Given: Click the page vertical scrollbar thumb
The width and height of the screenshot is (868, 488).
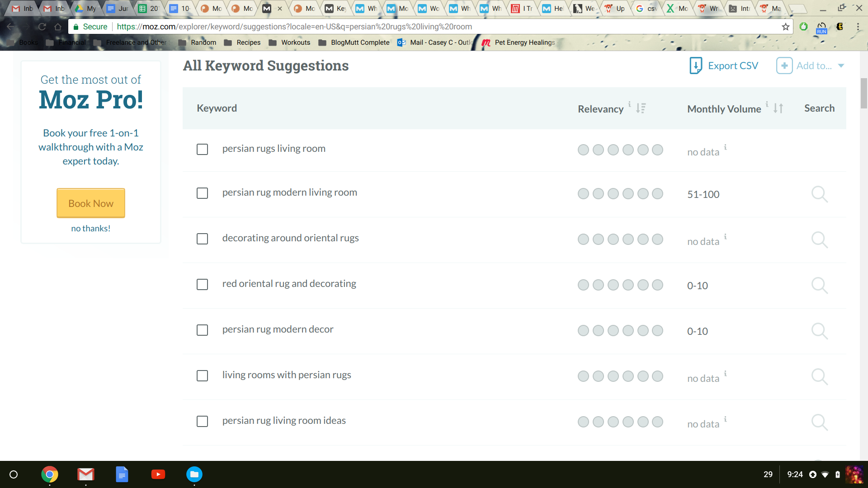Looking at the screenshot, I should pos(863,94).
